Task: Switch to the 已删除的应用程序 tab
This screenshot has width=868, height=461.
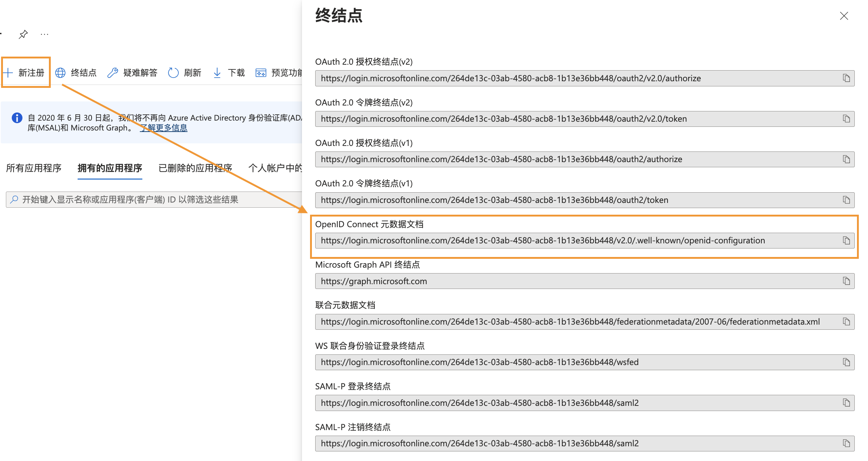Action: tap(195, 168)
